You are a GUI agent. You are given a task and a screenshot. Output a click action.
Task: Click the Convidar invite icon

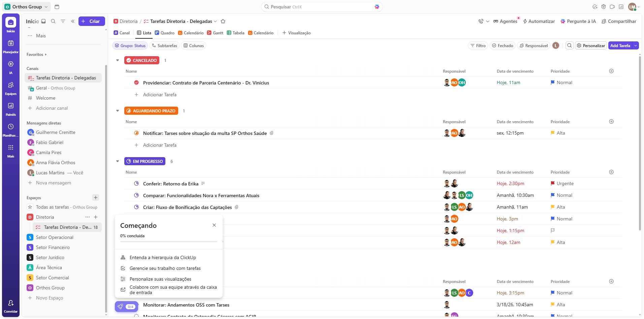[x=11, y=303]
